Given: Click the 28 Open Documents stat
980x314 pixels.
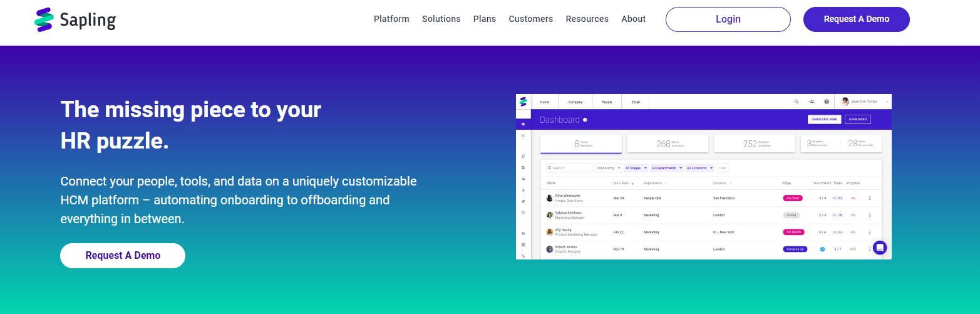Looking at the screenshot, I should 862,144.
